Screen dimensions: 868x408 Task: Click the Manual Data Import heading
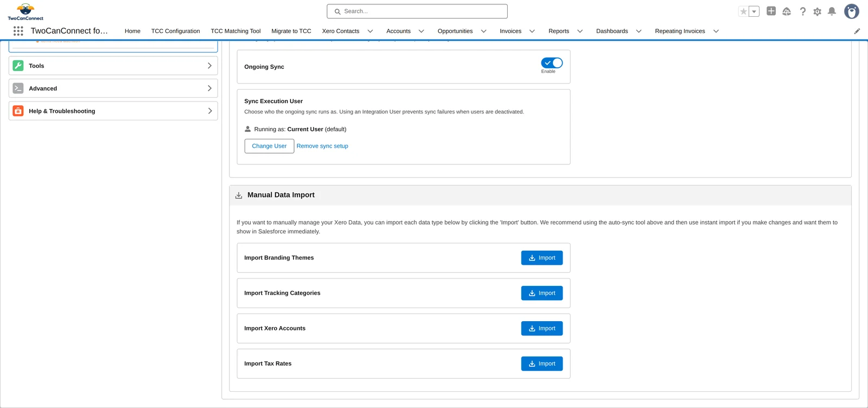coord(281,195)
